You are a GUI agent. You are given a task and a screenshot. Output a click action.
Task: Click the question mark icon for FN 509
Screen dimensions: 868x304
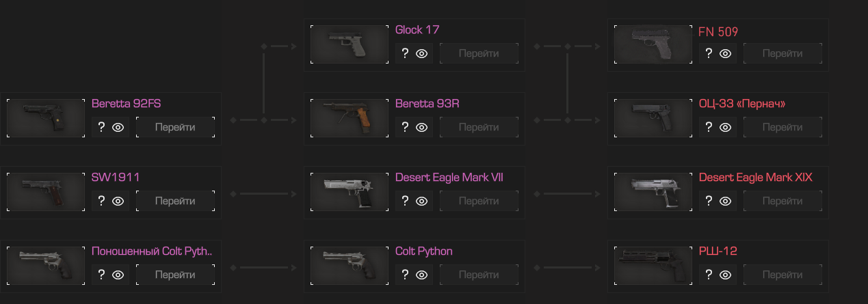tap(709, 53)
